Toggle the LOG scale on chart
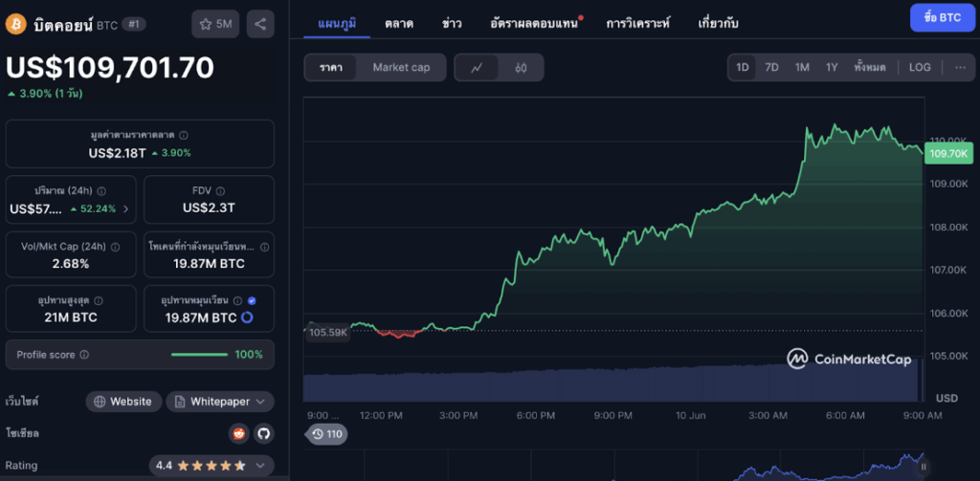Image resolution: width=980 pixels, height=481 pixels. [920, 67]
